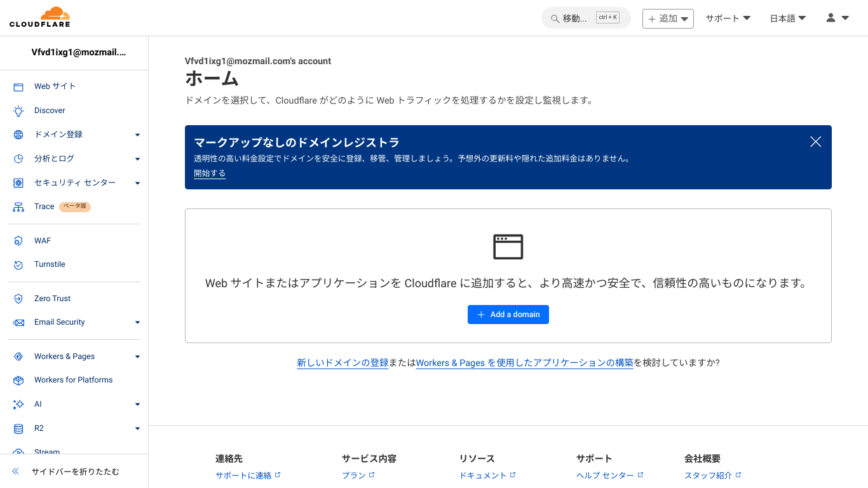
Task: Expand the AI submenu arrow
Action: (x=137, y=404)
